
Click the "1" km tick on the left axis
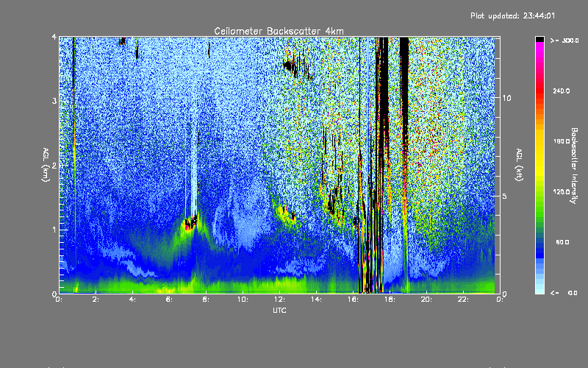(x=54, y=230)
